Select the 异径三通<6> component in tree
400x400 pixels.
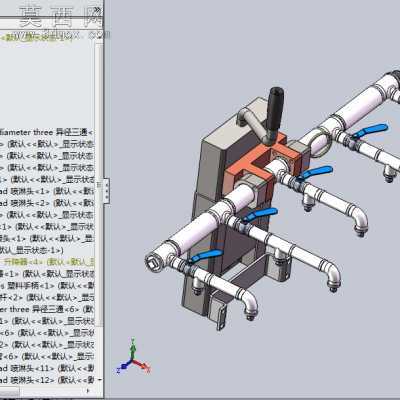pyautogui.click(x=47, y=309)
